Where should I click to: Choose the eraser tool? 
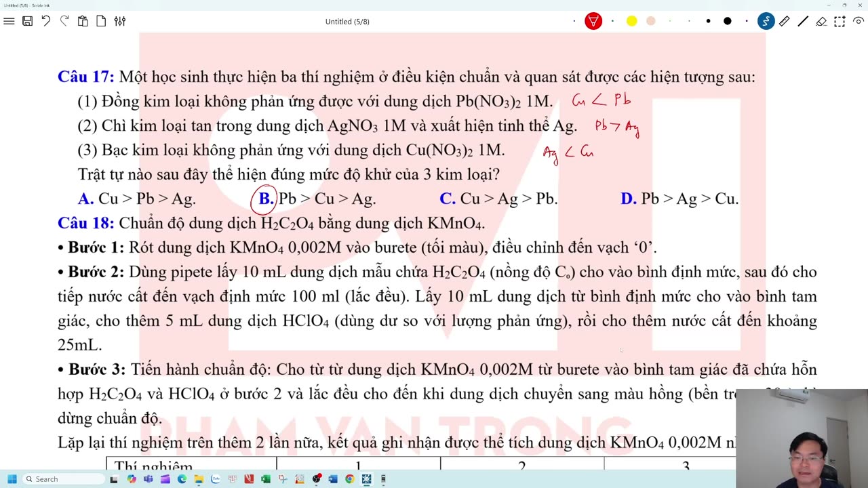(x=821, y=21)
